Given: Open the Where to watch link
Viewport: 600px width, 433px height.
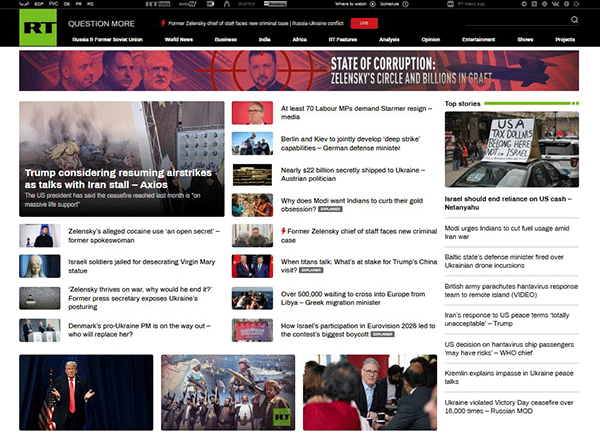Looking at the screenshot, I should (352, 4).
